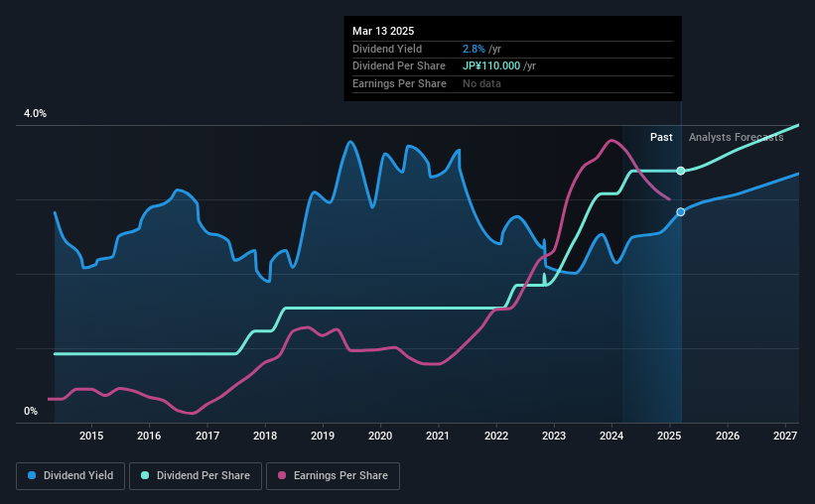The image size is (815, 504).
Task: Toggle the Earnings Per Share legend series
Action: 333,476
